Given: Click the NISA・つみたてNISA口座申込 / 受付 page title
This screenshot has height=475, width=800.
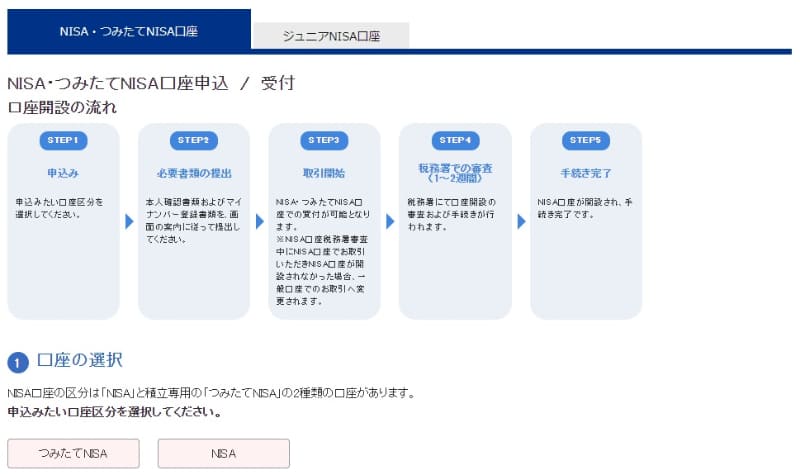Looking at the screenshot, I should [151, 83].
